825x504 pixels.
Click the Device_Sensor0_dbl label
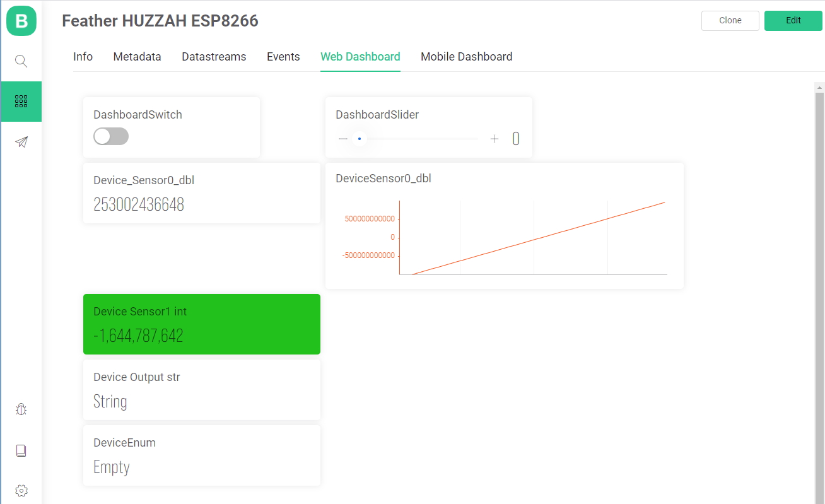(x=144, y=180)
